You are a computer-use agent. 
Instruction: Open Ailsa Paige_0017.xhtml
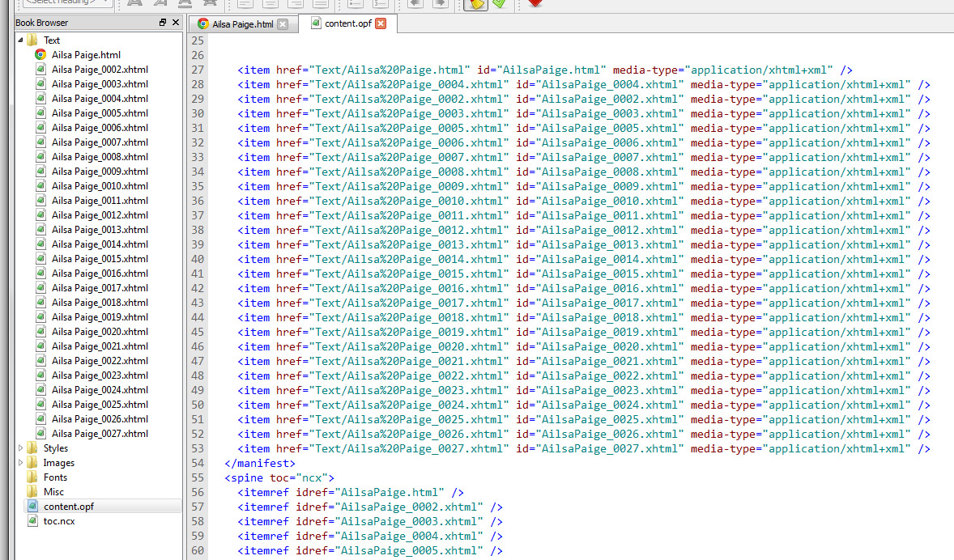[x=100, y=288]
